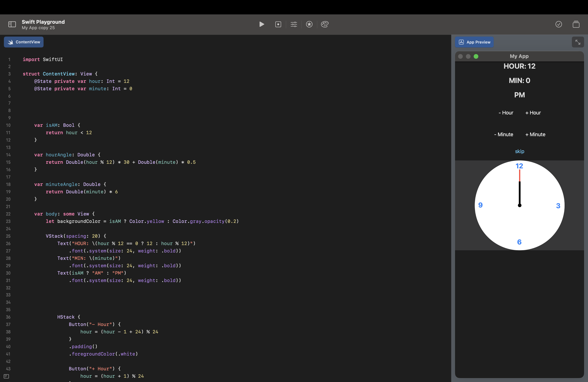Click the skip link in preview
The width and height of the screenshot is (588, 382).
pos(519,151)
